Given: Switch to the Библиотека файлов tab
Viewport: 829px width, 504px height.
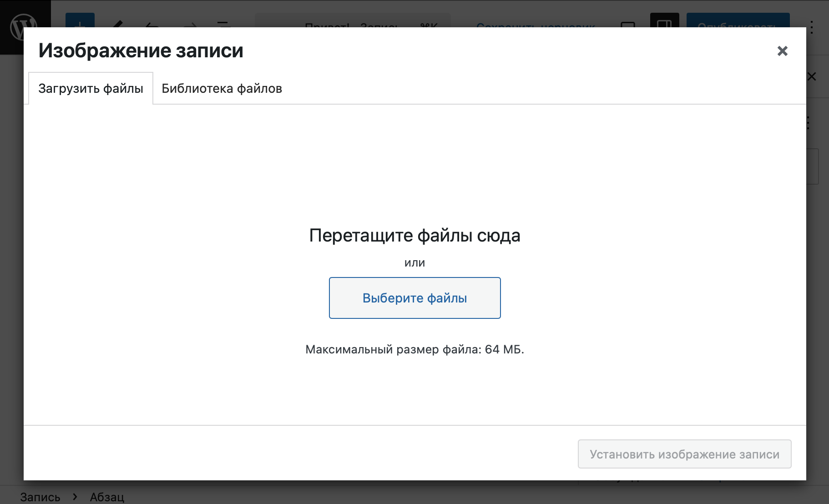Looking at the screenshot, I should coord(222,89).
